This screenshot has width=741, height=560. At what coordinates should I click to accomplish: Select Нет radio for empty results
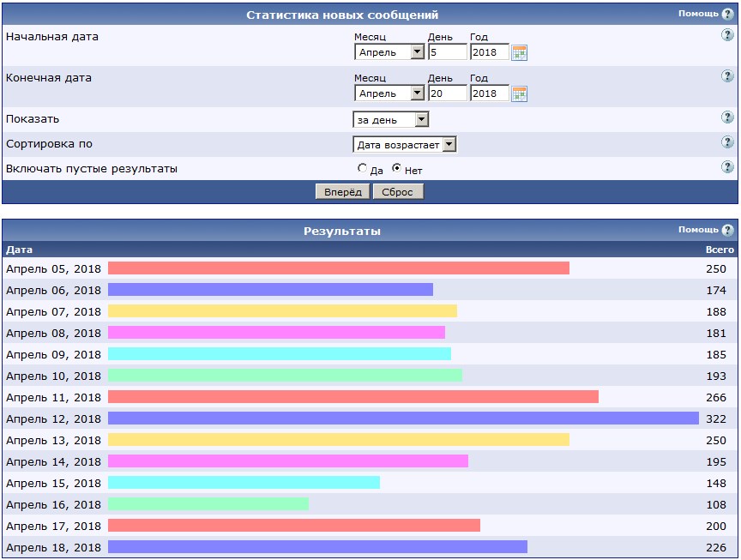(x=397, y=169)
